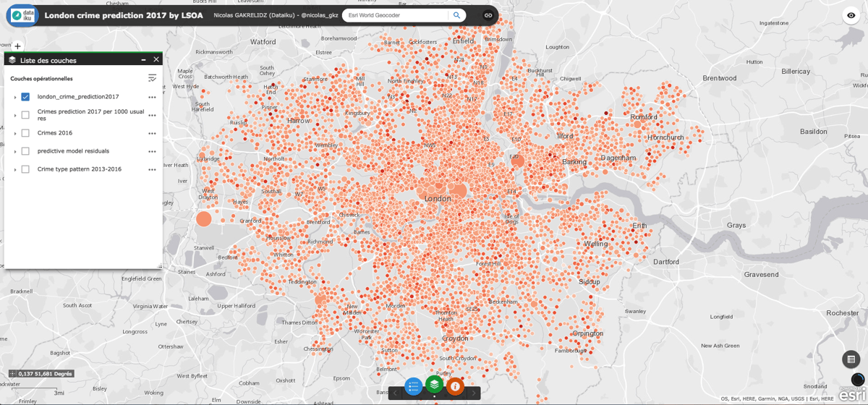
Task: Go to previous widget with left arrow
Action: 395,393
